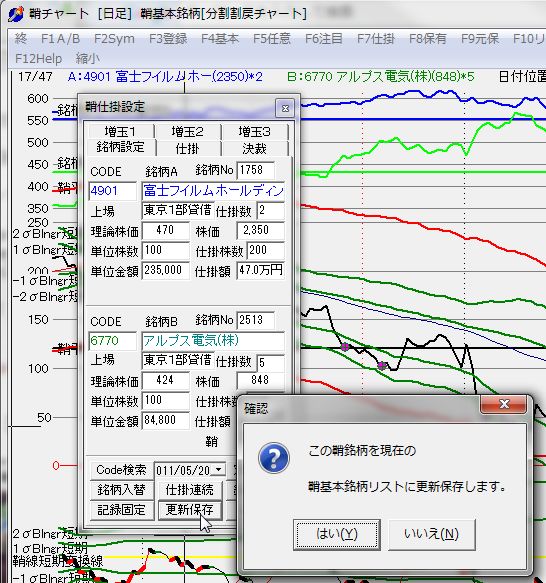Click the chart header B:6770 アルプス電気(株)(848)*5
This screenshot has height=583, width=546.
tap(380, 77)
